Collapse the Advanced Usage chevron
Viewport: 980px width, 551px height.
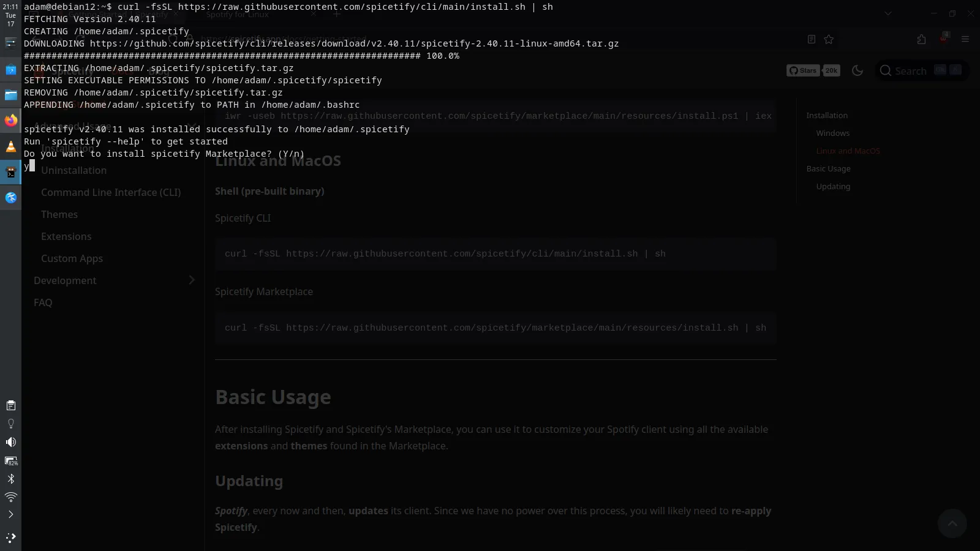pyautogui.click(x=192, y=126)
